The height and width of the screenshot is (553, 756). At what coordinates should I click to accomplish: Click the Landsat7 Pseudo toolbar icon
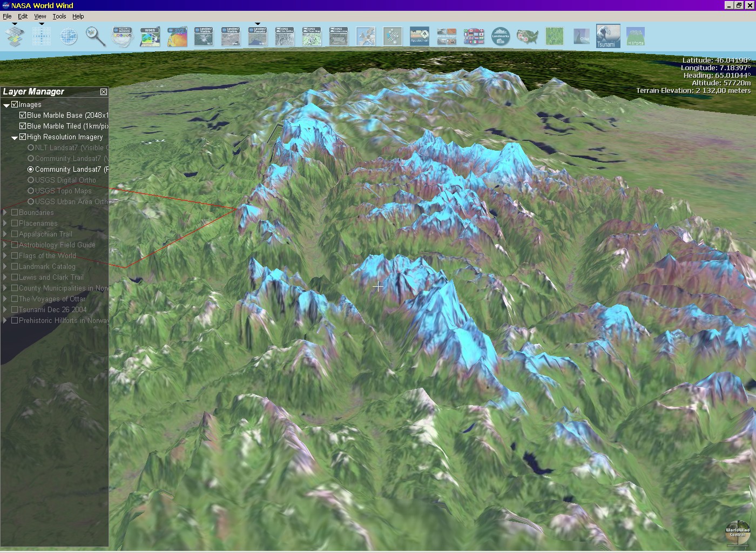[258, 37]
